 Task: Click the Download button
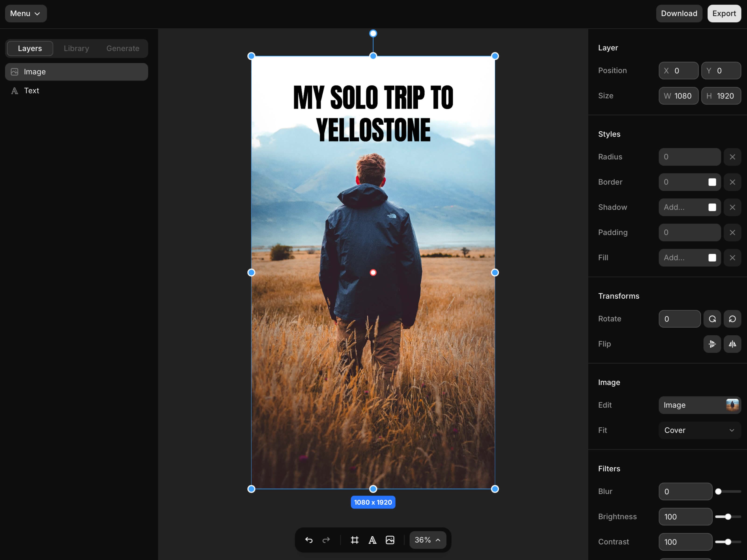pos(679,14)
